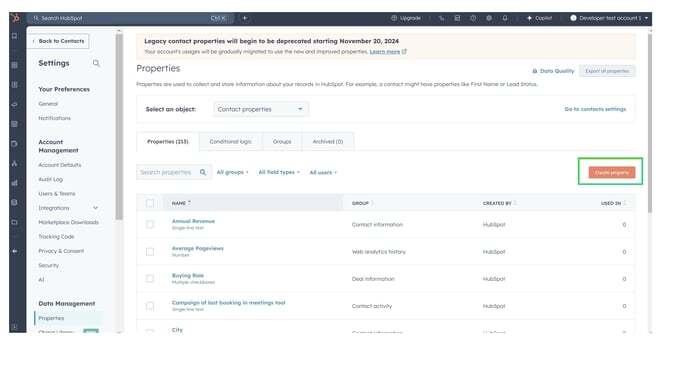688x380 pixels.
Task: Open Marketplace Downloads in sidebar
Action: (68, 222)
